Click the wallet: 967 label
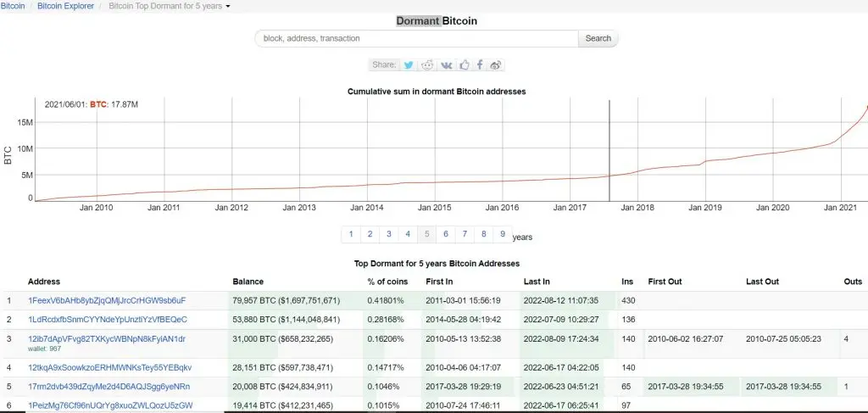 [44, 349]
